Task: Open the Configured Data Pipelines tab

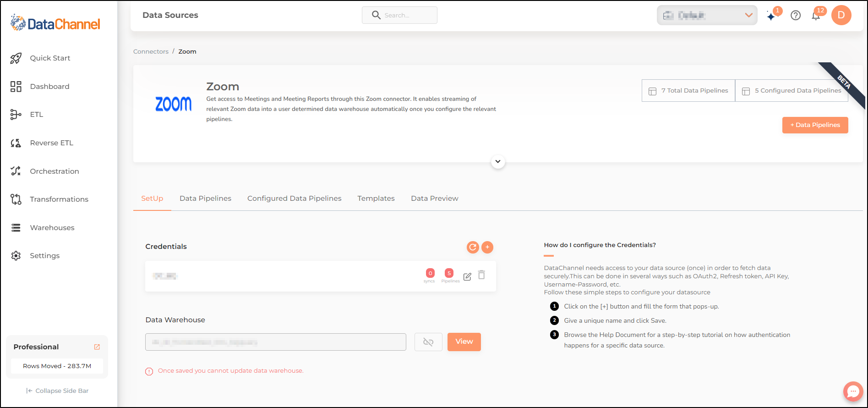Action: pos(295,198)
